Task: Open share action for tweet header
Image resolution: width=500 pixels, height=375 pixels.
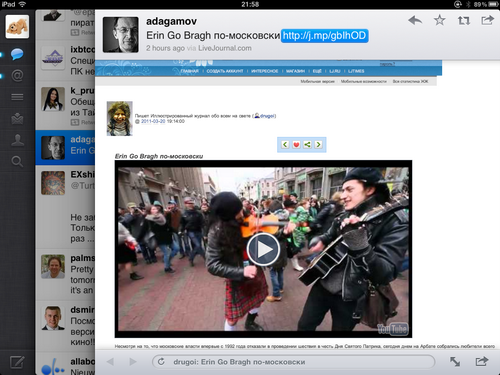Action: tap(487, 20)
